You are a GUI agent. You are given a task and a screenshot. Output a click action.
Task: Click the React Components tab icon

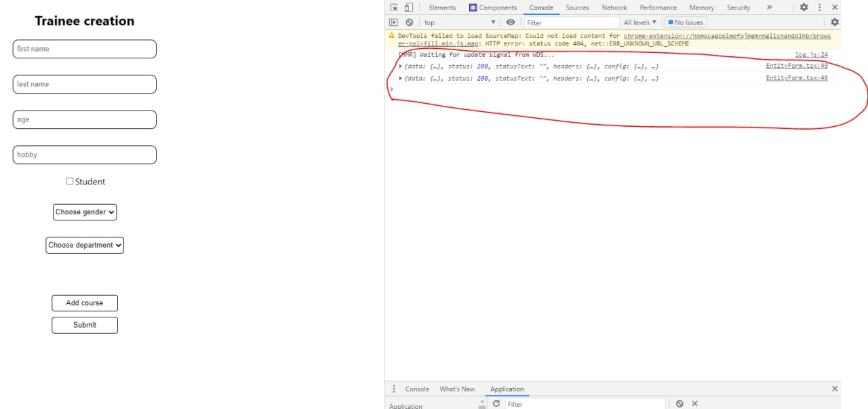[473, 7]
